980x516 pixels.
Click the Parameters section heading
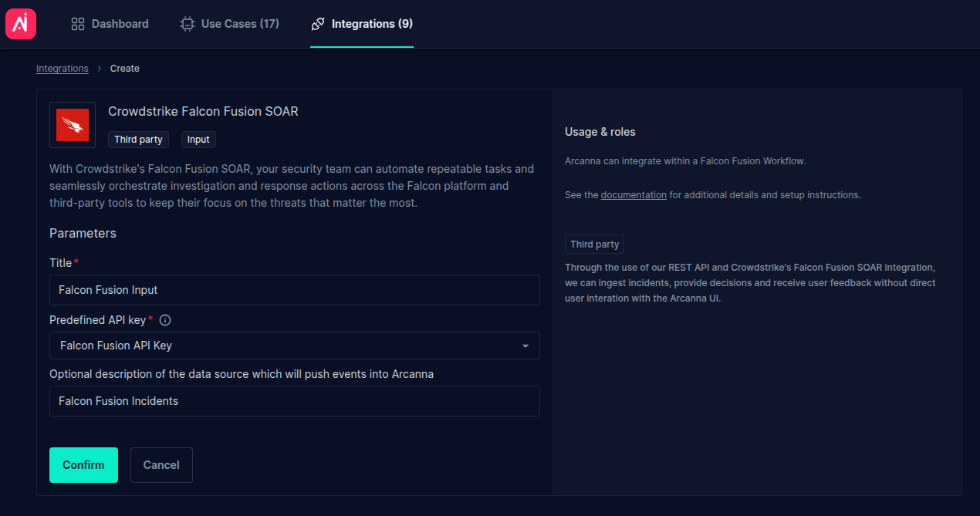pos(83,233)
